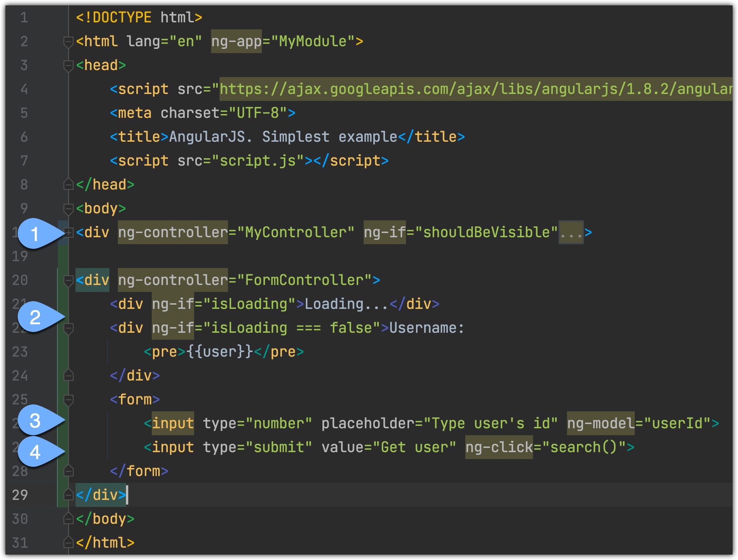Click the ng-if attribute before shouldBeVisible

pos(385,233)
